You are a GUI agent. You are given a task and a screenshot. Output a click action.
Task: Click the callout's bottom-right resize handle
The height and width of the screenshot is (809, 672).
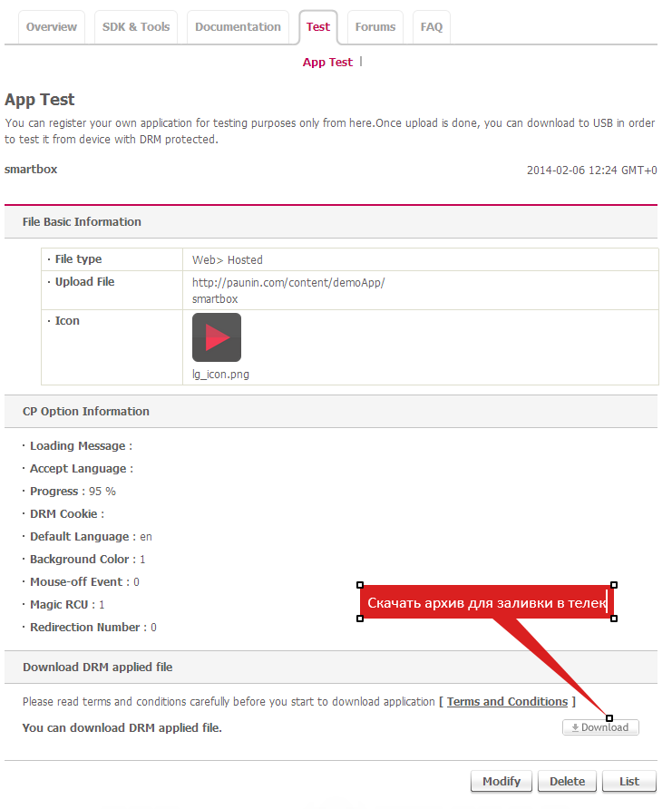point(614,619)
